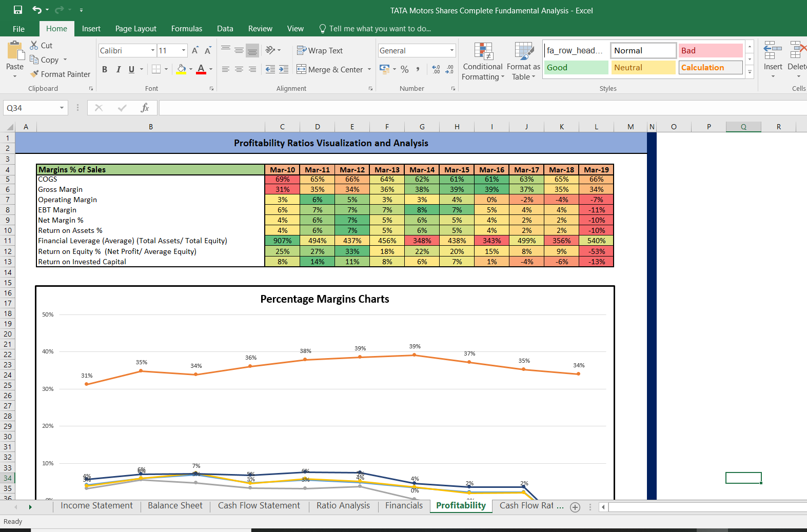Open the File menu

(x=19, y=29)
